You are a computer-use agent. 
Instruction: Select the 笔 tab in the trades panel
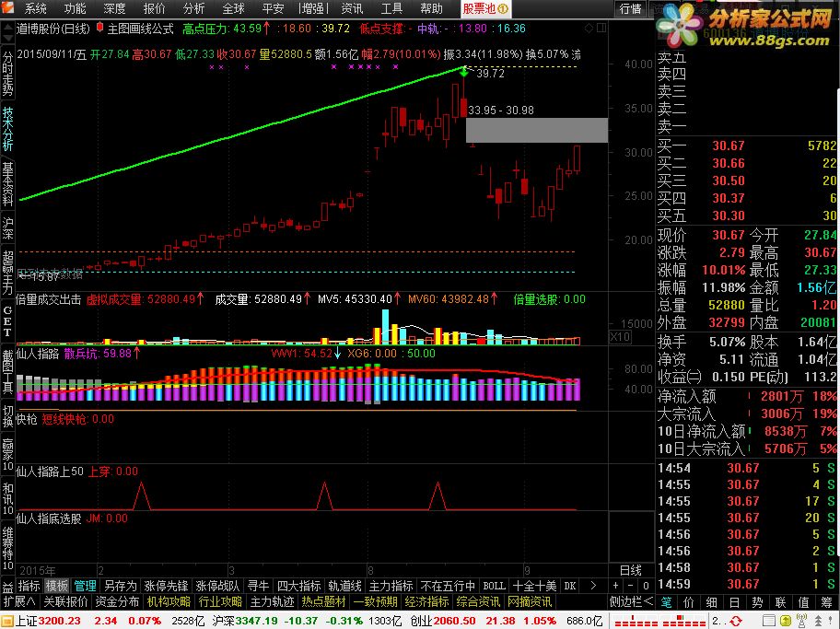tap(666, 601)
